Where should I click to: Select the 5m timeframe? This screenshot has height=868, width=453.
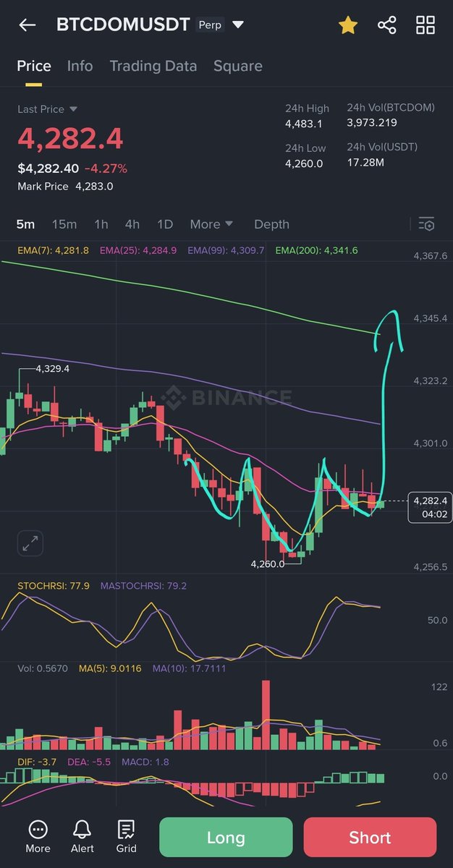pyautogui.click(x=25, y=224)
